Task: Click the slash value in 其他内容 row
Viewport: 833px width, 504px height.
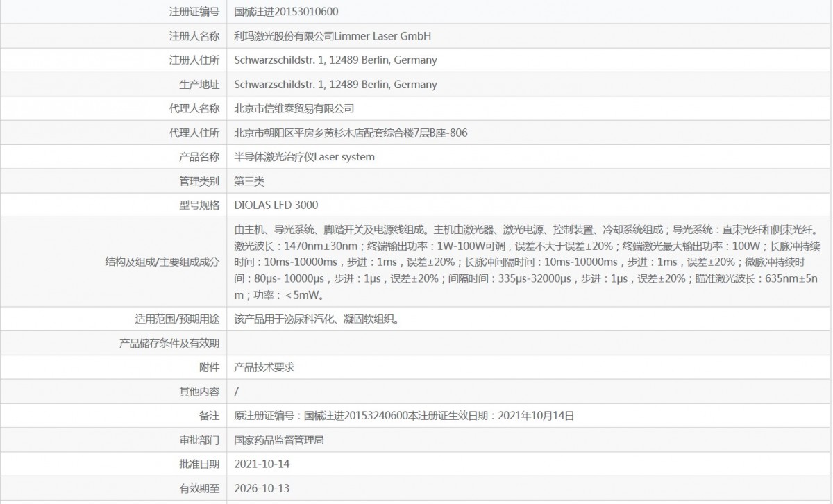Action: coord(237,392)
